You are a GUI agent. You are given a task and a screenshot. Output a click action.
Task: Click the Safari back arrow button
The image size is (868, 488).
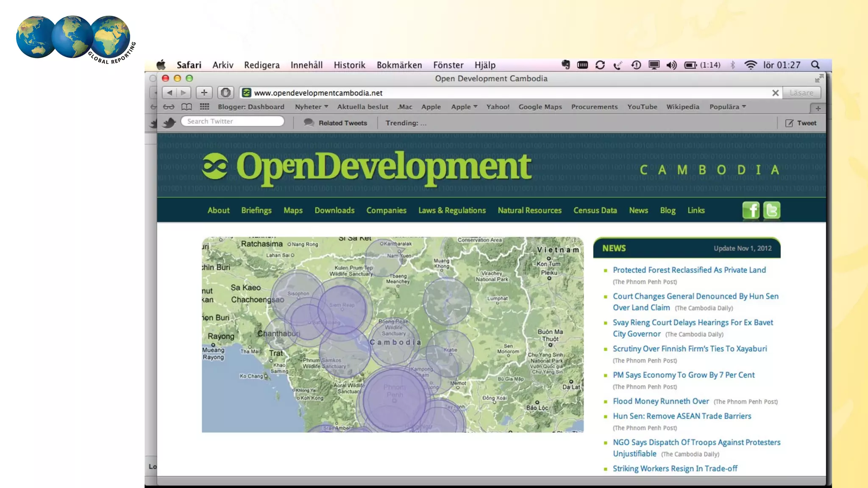pyautogui.click(x=170, y=93)
